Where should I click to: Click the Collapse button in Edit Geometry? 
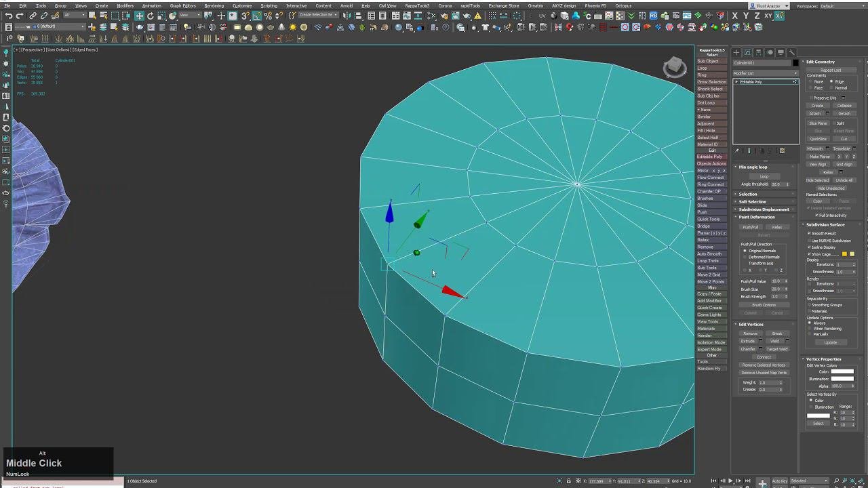[x=844, y=106]
